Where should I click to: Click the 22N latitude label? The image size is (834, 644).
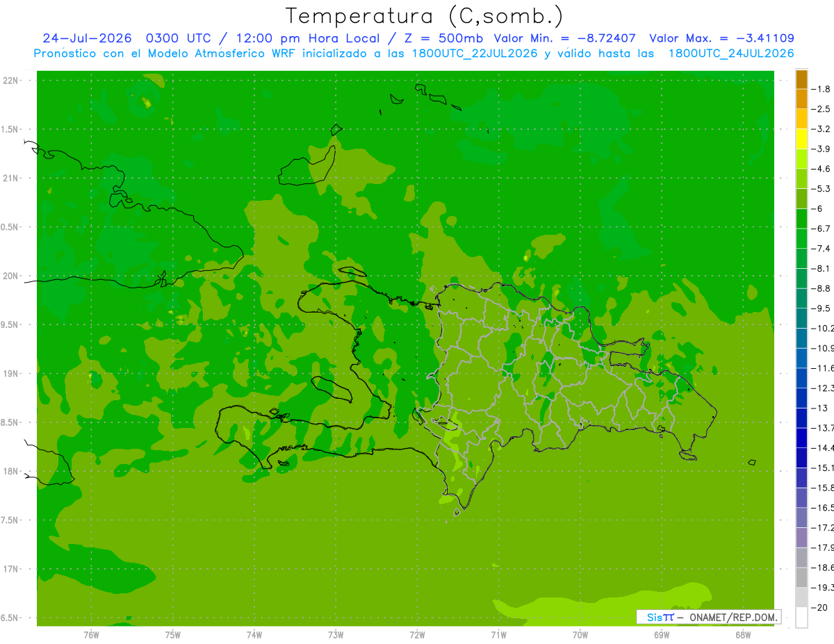[10, 81]
